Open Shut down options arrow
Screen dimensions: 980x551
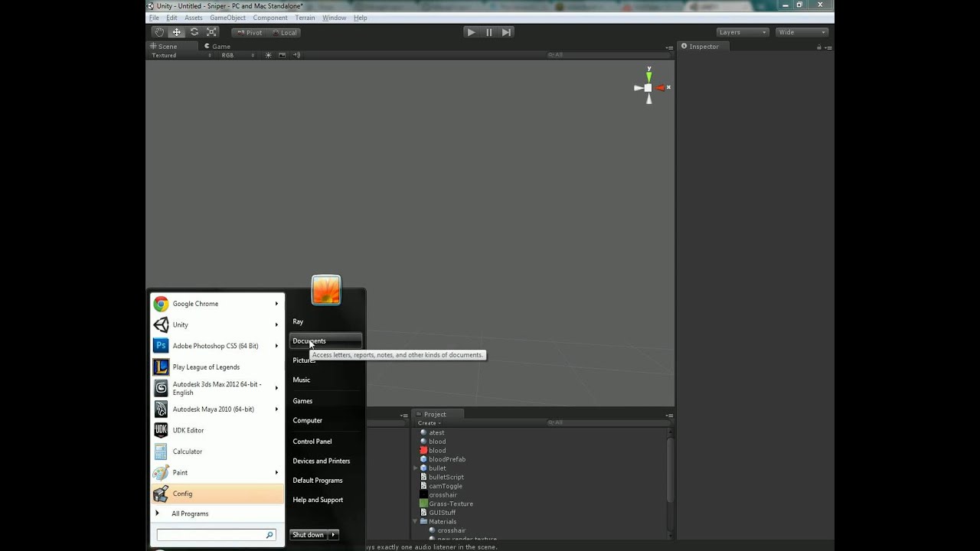point(333,535)
